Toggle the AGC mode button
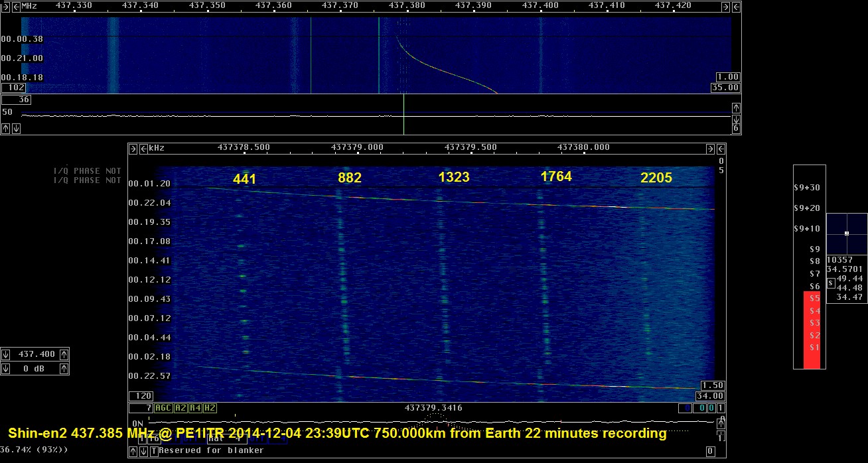This screenshot has width=868, height=463. coord(163,409)
